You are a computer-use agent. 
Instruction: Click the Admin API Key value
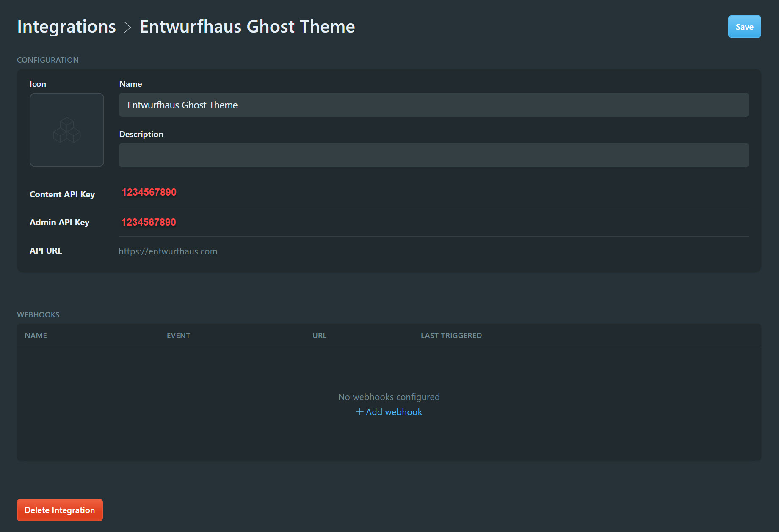149,222
